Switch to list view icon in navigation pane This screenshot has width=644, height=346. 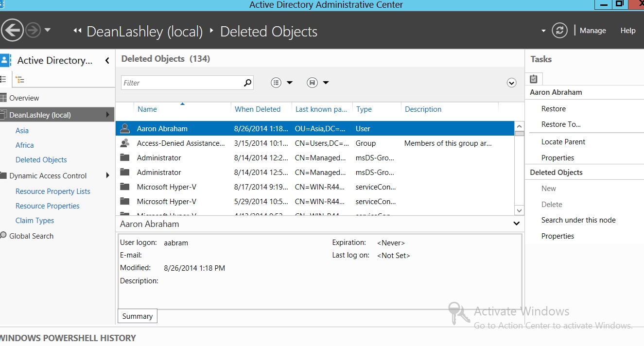pyautogui.click(x=3, y=80)
